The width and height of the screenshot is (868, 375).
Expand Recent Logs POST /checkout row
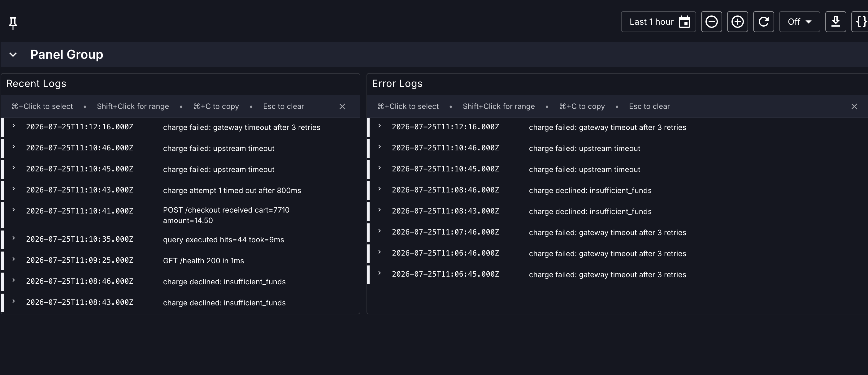[x=14, y=210]
